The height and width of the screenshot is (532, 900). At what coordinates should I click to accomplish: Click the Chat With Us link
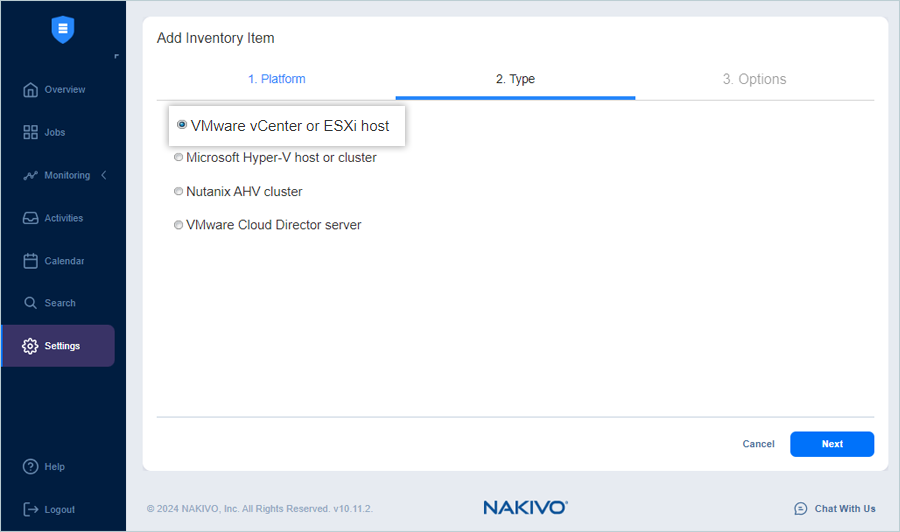(x=845, y=508)
